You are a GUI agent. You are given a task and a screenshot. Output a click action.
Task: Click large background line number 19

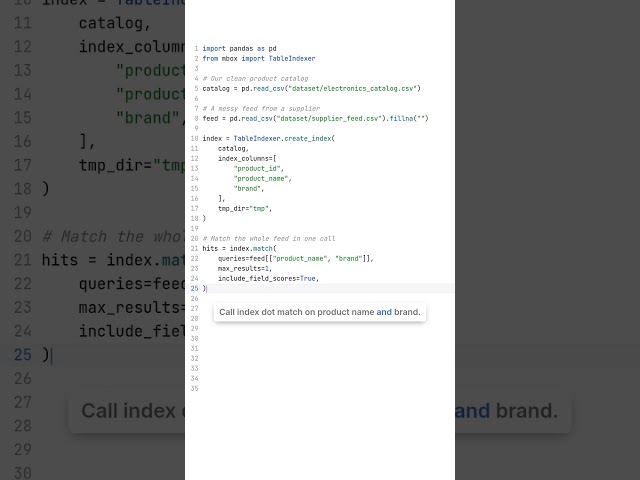(22, 213)
